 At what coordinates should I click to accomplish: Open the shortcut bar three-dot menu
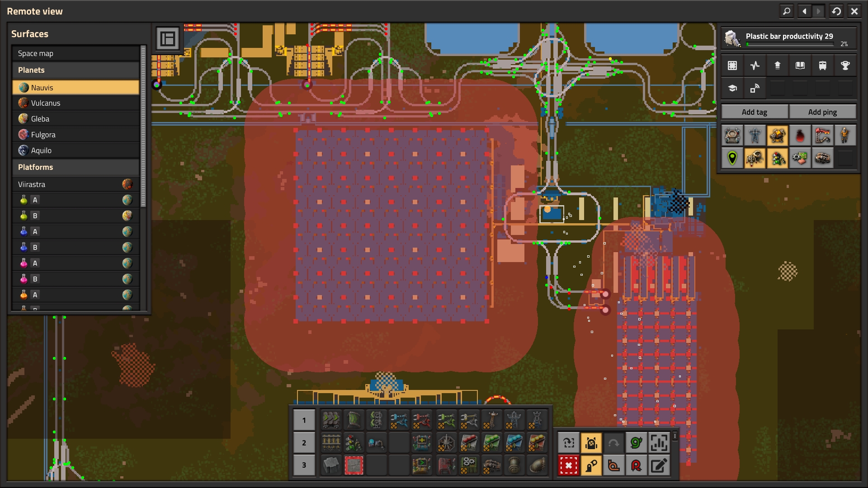click(x=675, y=436)
